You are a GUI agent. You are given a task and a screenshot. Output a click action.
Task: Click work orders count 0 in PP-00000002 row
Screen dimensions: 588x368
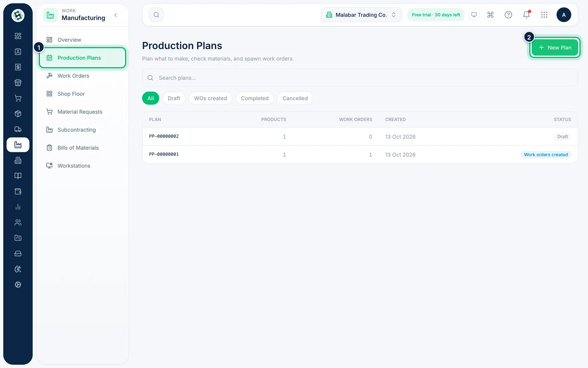(370, 137)
